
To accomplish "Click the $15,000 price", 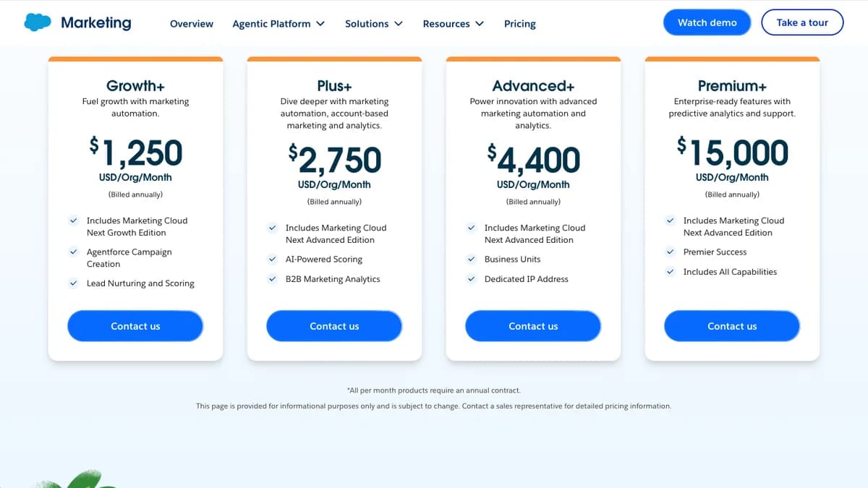I will [732, 153].
